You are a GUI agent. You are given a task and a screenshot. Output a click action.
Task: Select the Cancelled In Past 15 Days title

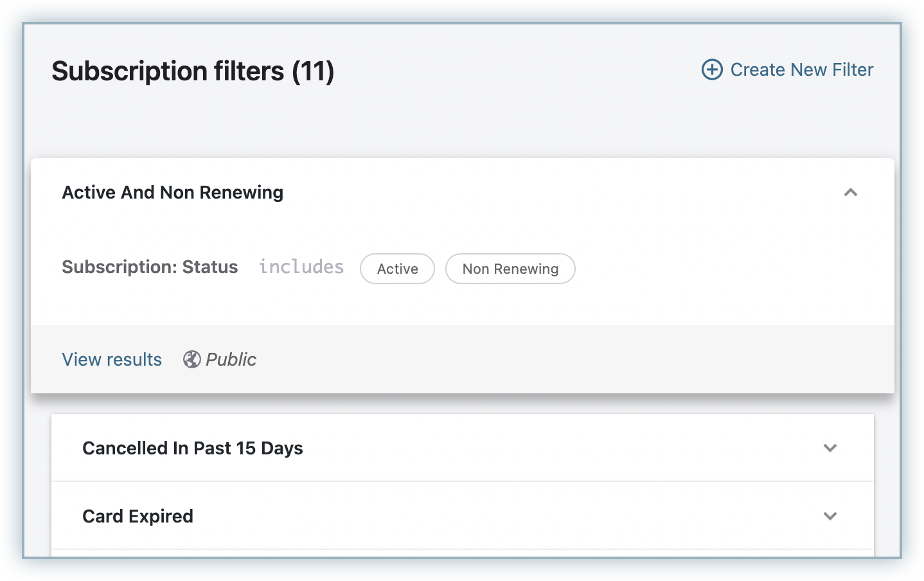click(x=193, y=448)
